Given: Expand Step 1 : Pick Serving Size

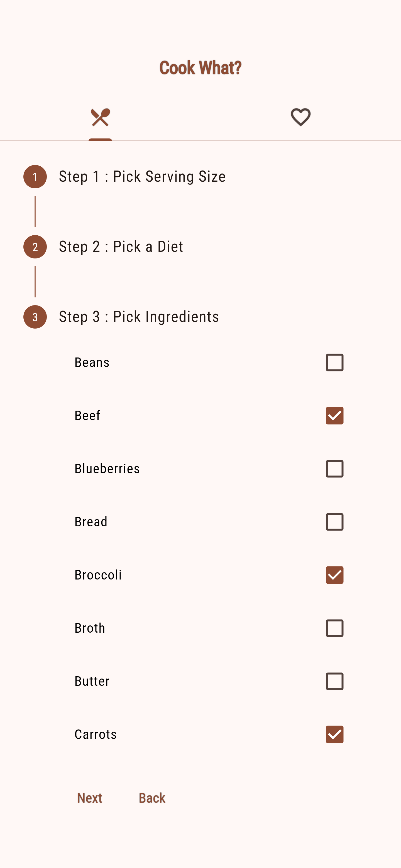Looking at the screenshot, I should pyautogui.click(x=142, y=177).
